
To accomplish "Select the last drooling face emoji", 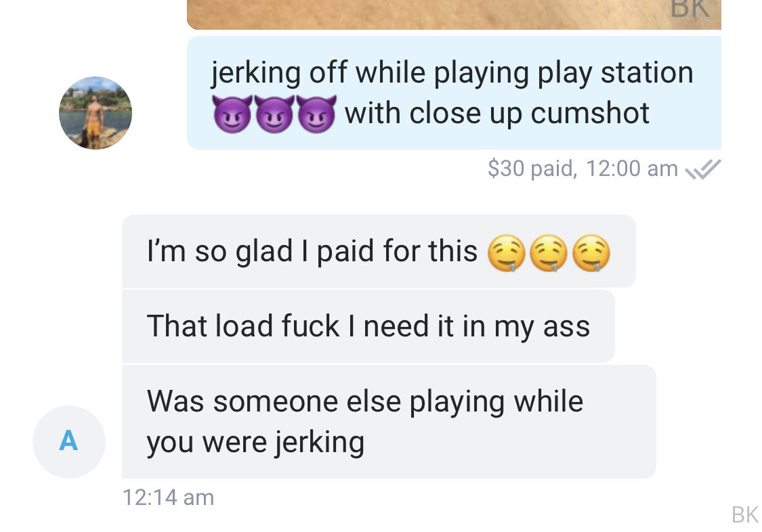I will pyautogui.click(x=591, y=253).
